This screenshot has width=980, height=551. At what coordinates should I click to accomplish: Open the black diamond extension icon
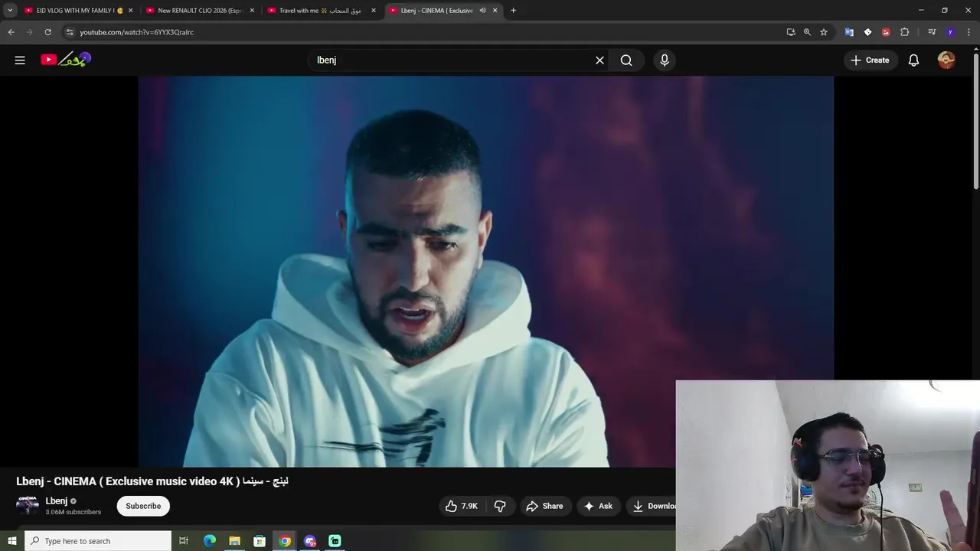(x=867, y=32)
